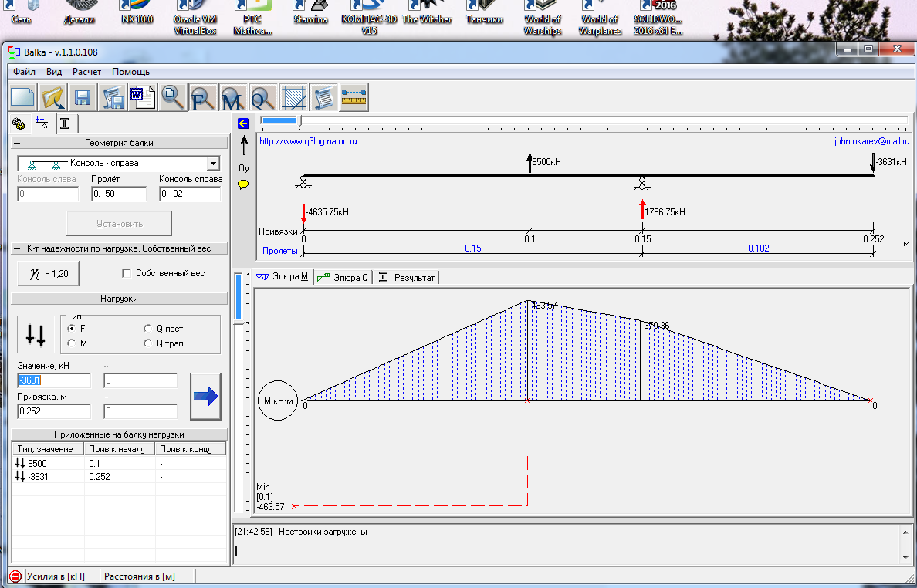Viewport: 917px width, 588px height.
Task: Toggle the M moment magnifier tool
Action: [x=233, y=97]
